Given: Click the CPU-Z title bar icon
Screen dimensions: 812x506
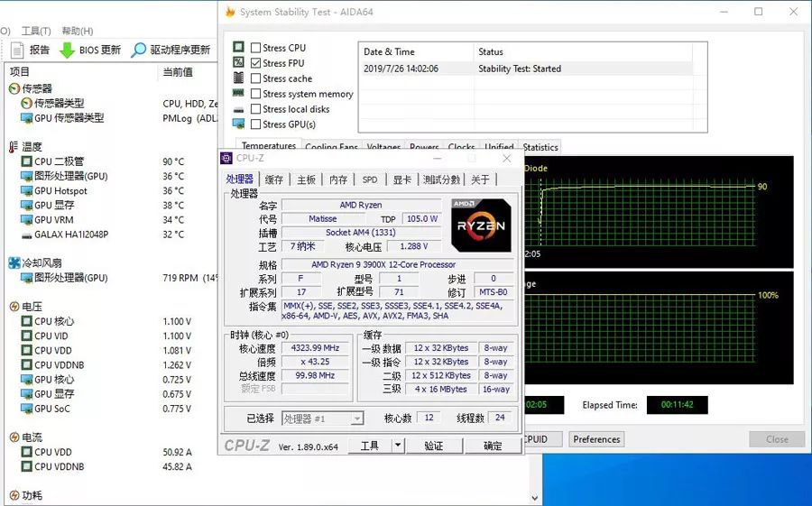Looking at the screenshot, I should click(226, 158).
